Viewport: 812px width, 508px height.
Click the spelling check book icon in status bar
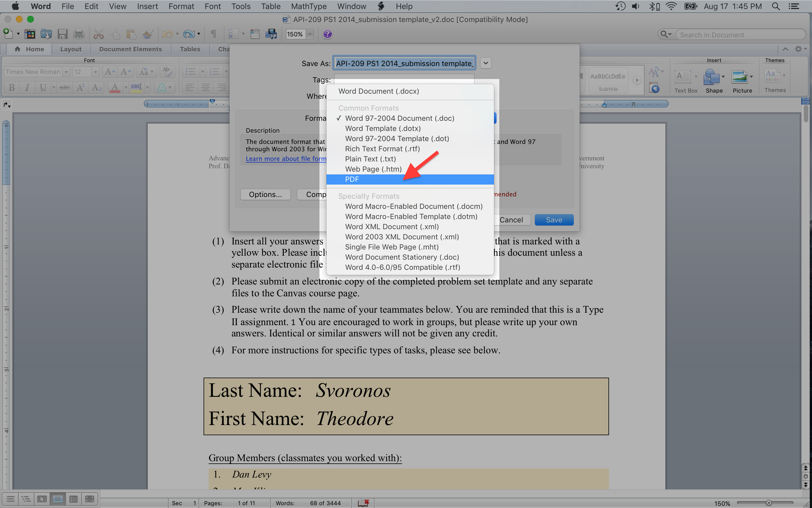pyautogui.click(x=363, y=503)
